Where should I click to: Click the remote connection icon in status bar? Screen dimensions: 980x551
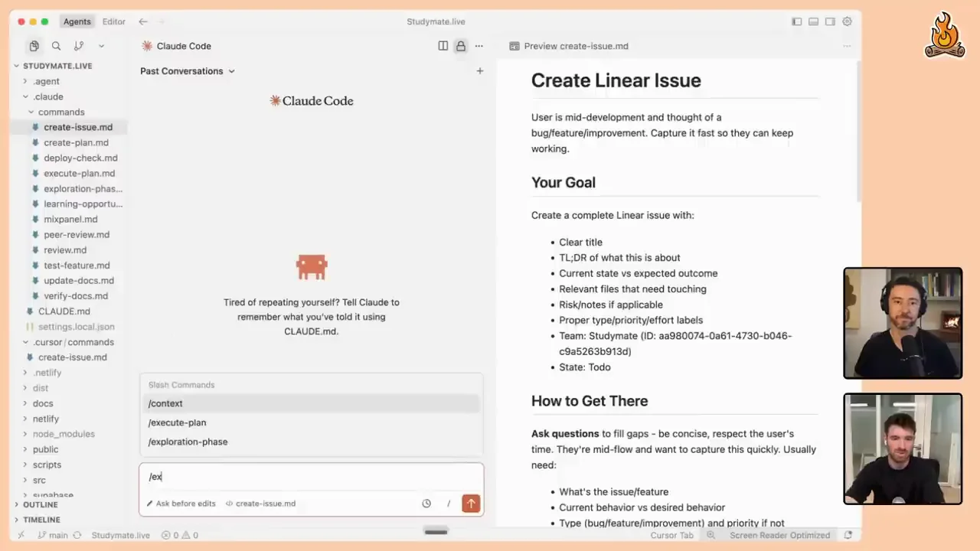point(21,535)
